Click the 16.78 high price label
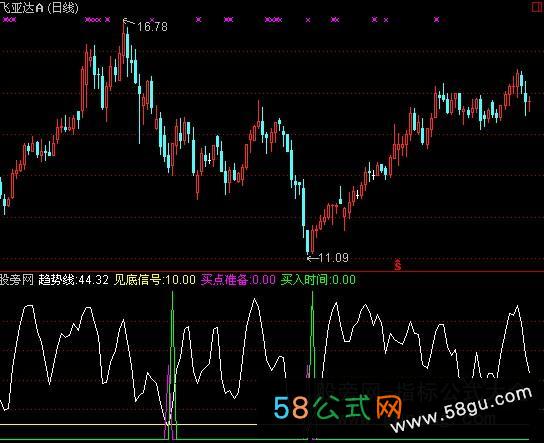The image size is (544, 443). (152, 26)
